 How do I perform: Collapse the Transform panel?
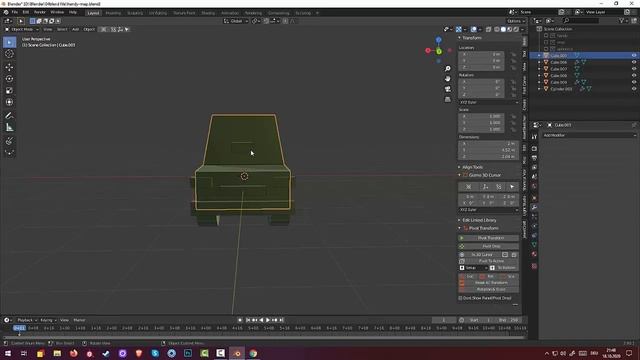(x=460, y=38)
